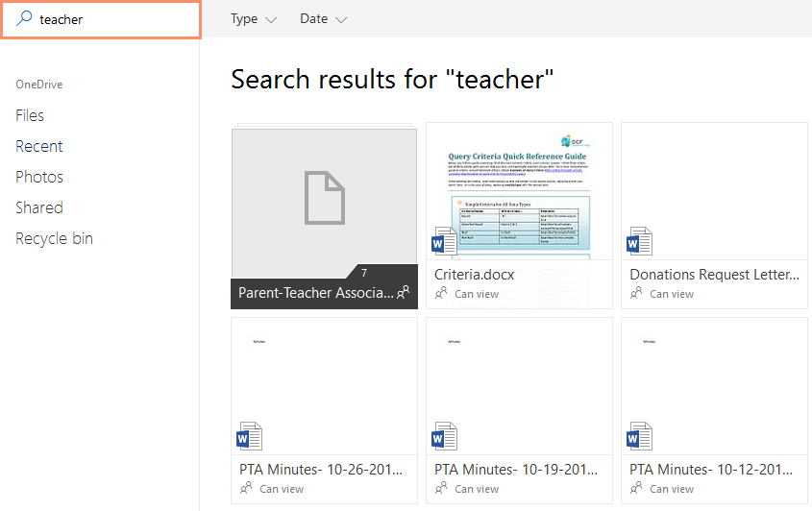Click blank file icon in folder tile
Image resolution: width=812 pixels, height=511 pixels.
point(324,197)
